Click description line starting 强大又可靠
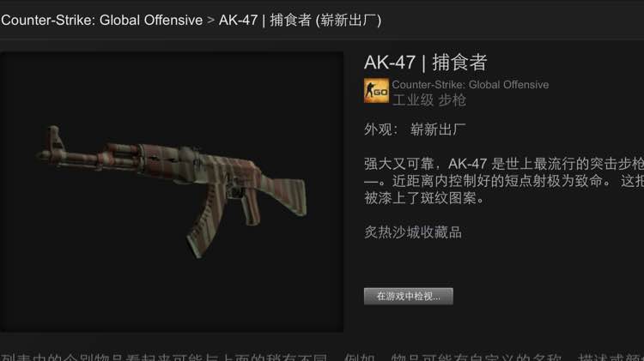The image size is (644, 361). pos(504,164)
